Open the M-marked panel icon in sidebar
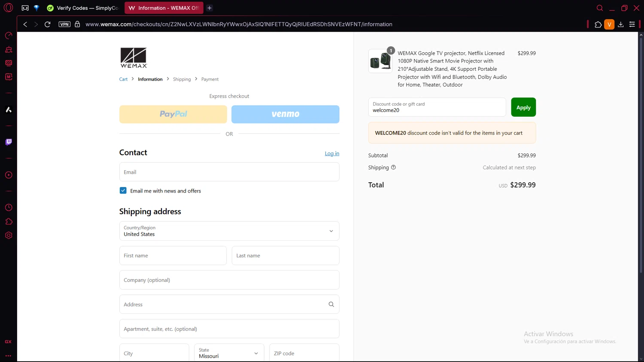Viewport: 644px width, 362px height. coord(9,77)
